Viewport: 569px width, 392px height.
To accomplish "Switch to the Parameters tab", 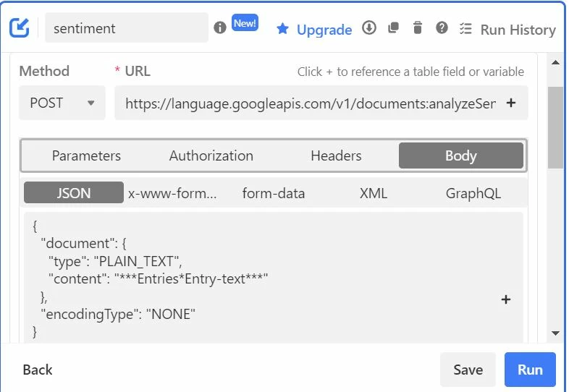I will tap(86, 155).
